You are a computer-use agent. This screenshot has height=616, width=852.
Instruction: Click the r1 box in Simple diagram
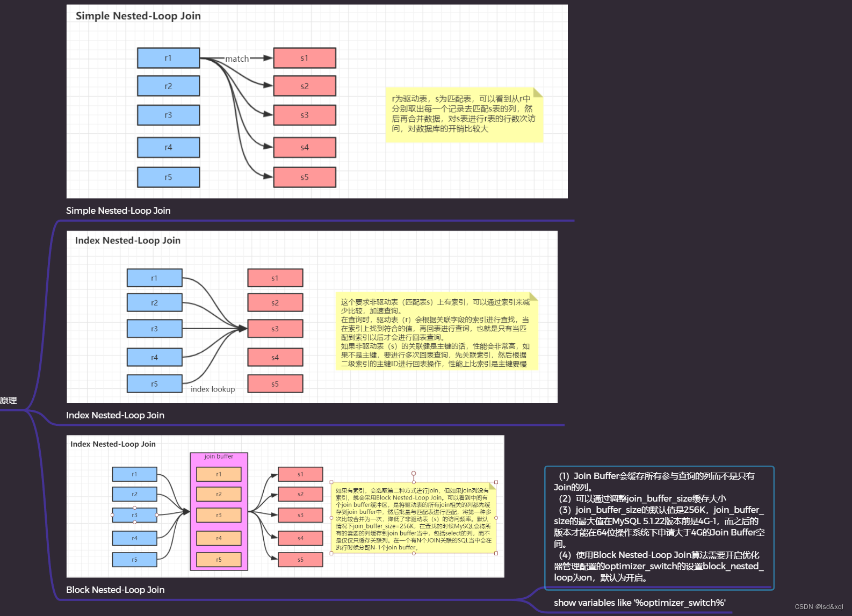point(168,58)
